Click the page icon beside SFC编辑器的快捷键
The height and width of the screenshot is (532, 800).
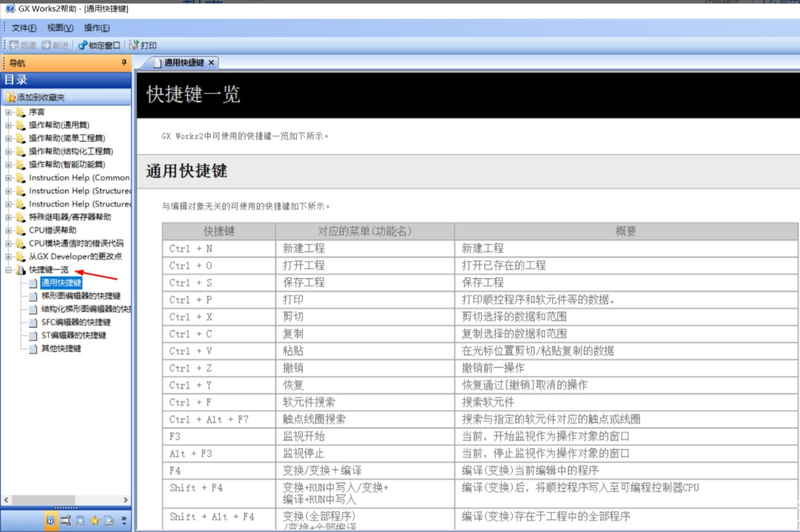coord(33,323)
